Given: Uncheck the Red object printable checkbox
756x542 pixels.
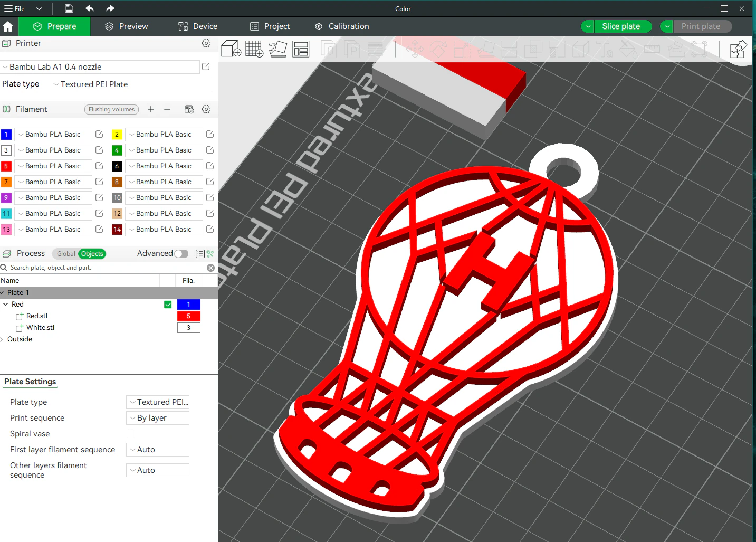Looking at the screenshot, I should [168, 305].
